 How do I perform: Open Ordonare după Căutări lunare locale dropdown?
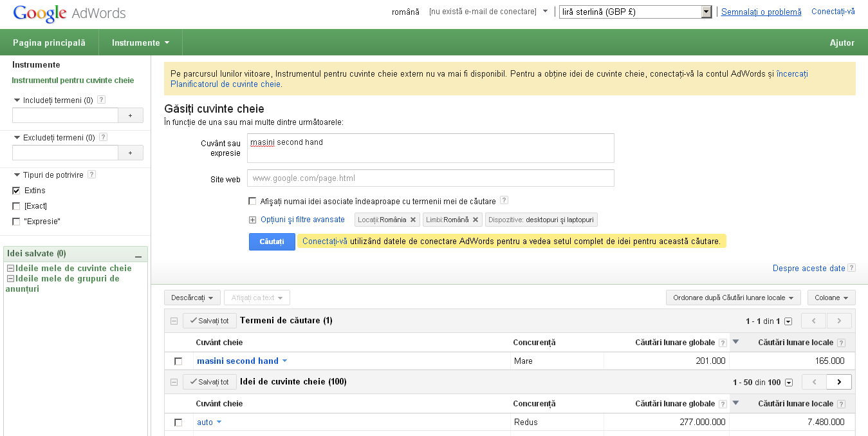pos(734,298)
